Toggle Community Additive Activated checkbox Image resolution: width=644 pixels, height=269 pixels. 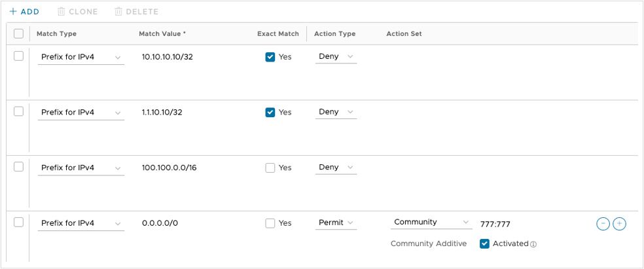click(x=484, y=243)
